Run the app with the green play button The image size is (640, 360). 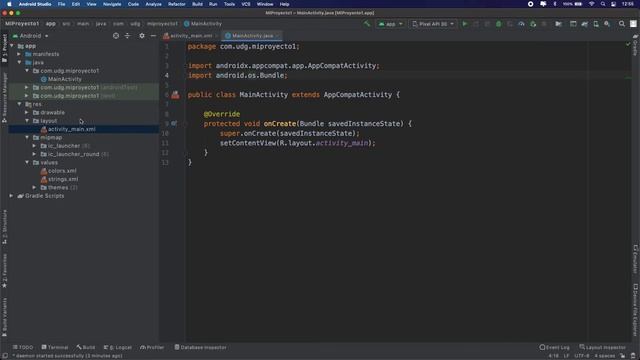click(x=464, y=24)
